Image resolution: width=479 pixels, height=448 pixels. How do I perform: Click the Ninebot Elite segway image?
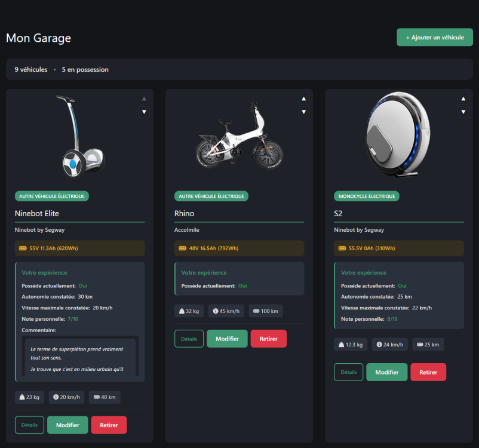point(79,137)
